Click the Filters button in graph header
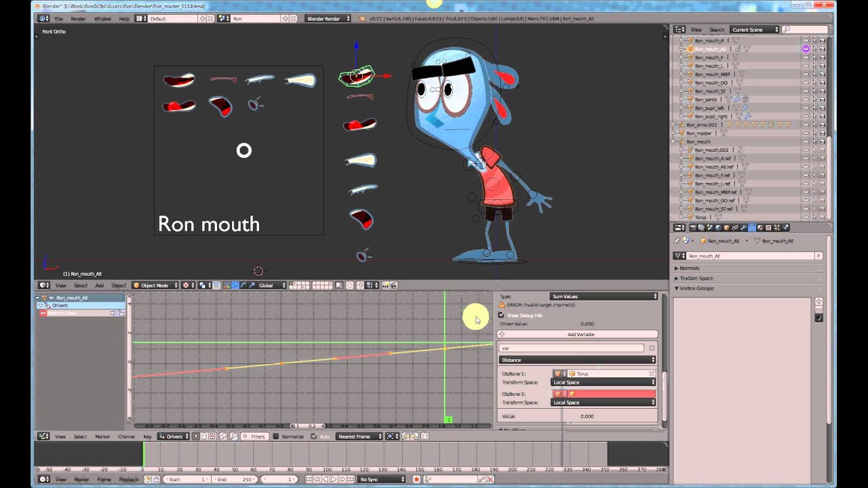Viewport: 868px width, 488px height. (x=254, y=436)
